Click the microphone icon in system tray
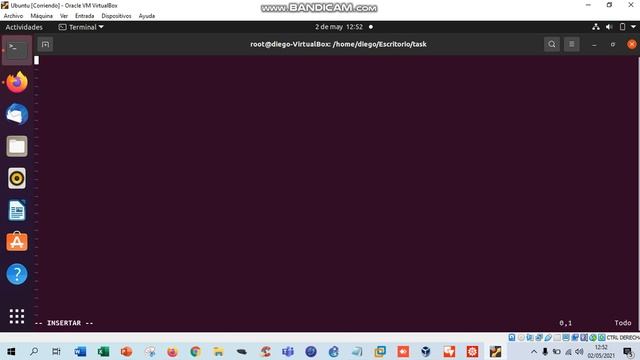 [545, 351]
